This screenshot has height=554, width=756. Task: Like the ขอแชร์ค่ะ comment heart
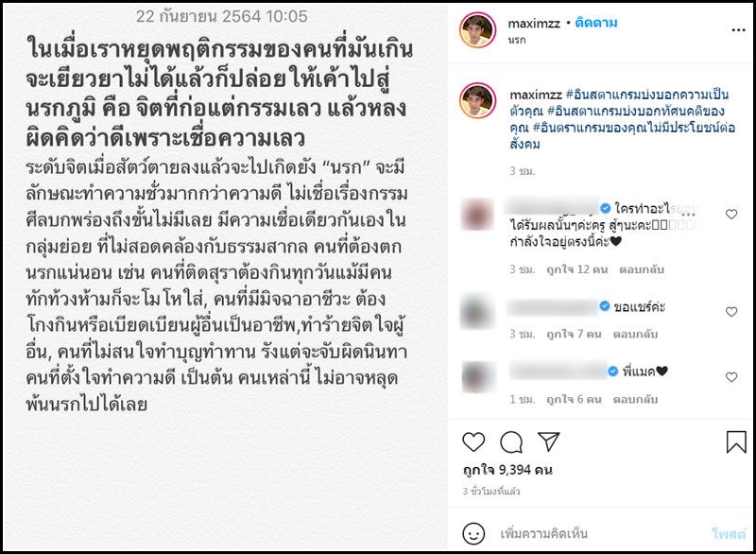point(731,311)
